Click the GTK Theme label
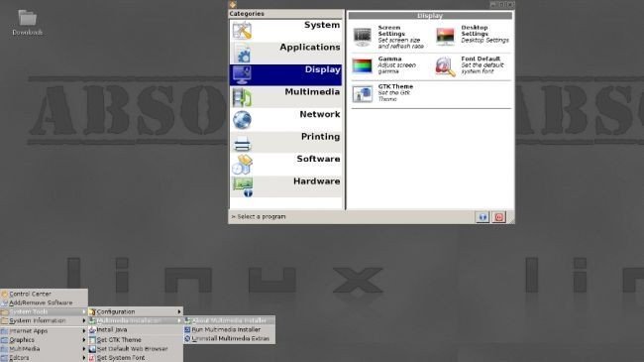The image size is (644, 362). 395,86
